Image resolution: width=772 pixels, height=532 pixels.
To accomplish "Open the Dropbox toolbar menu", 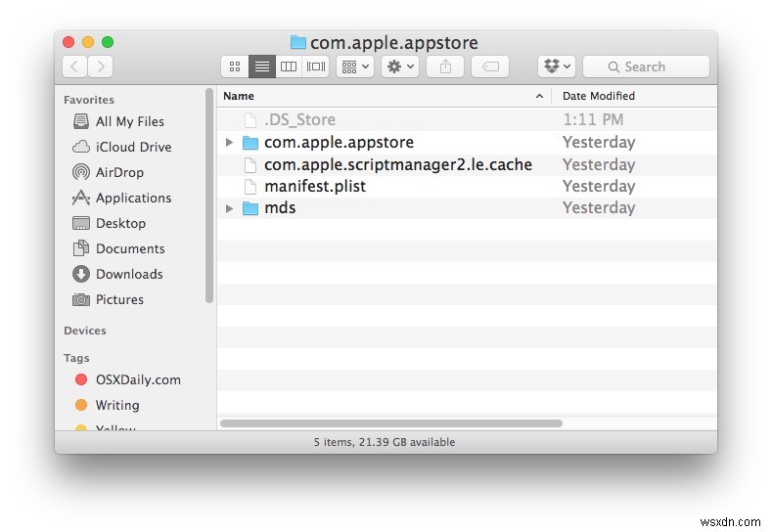I will pyautogui.click(x=557, y=66).
